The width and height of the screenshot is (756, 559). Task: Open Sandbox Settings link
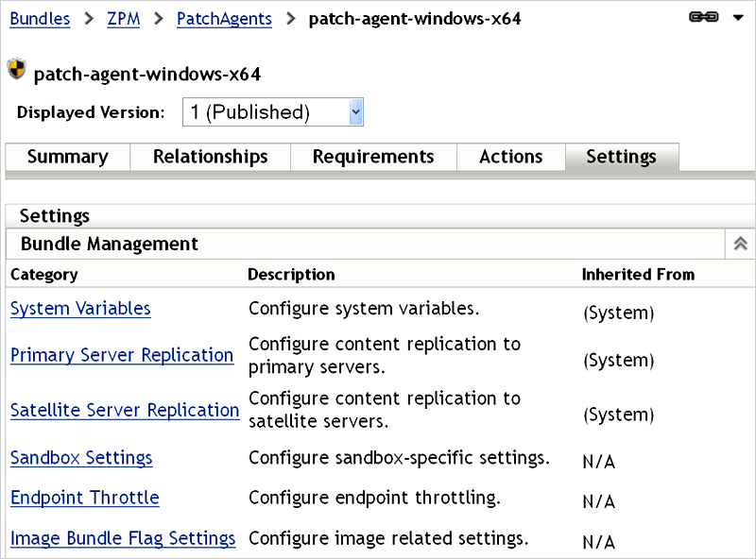pyautogui.click(x=81, y=458)
